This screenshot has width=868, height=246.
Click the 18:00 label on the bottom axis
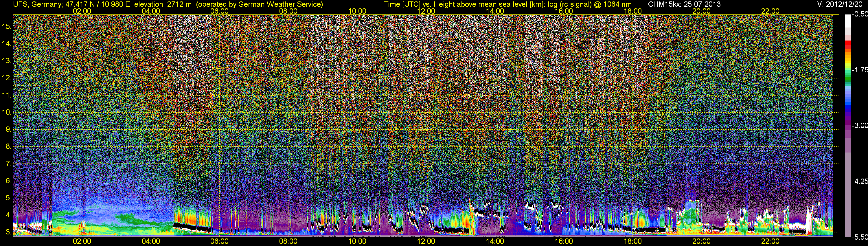point(632,241)
